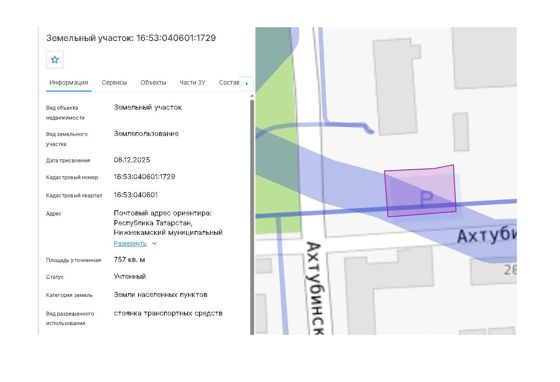Click the address text Республика Татарстан
Screen dimensions: 560x382
click(153, 223)
